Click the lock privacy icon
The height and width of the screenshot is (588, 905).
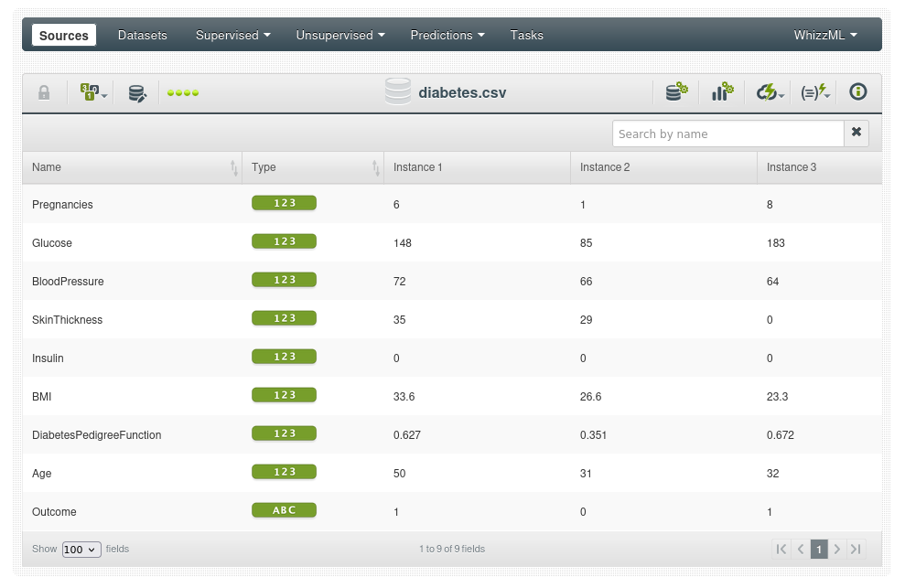[x=44, y=92]
